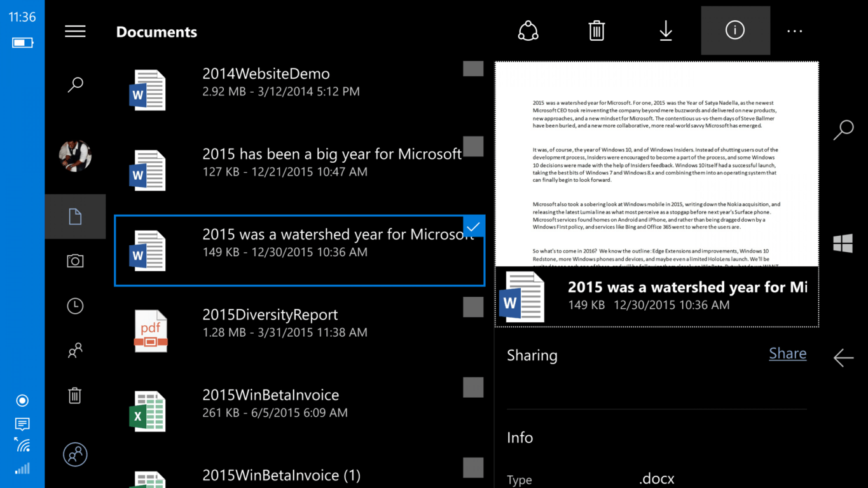
Task: Download the selected file
Action: 666,30
